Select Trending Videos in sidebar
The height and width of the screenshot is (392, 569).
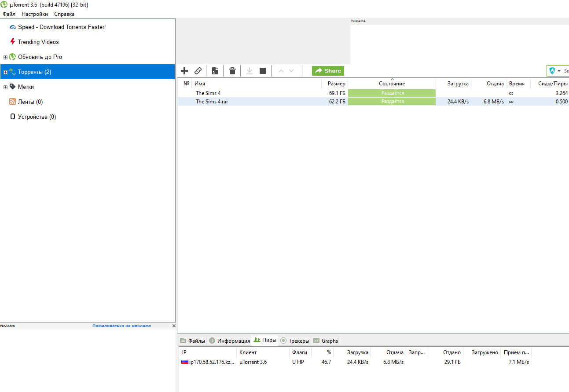pos(38,42)
